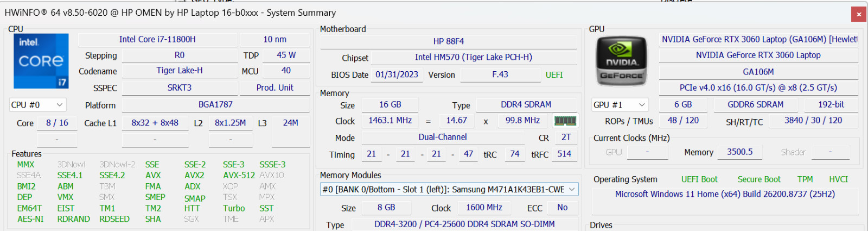
Task: Click the Secure Boot label
Action: click(x=759, y=179)
